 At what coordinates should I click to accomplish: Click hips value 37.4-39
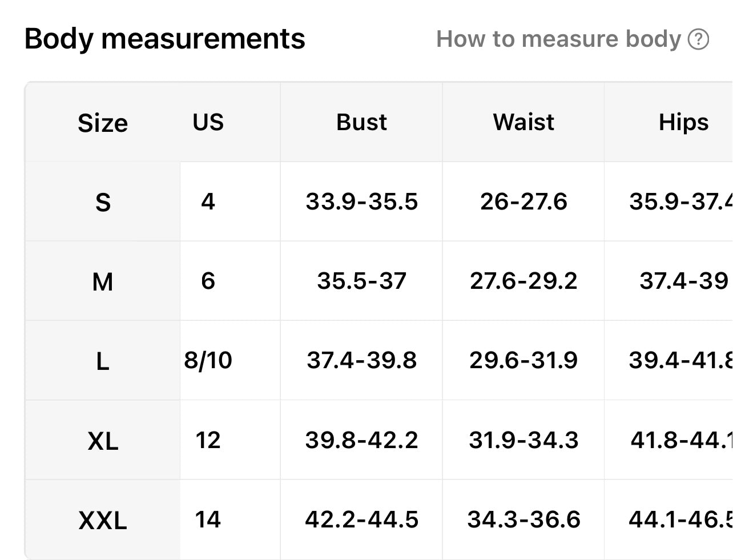683,281
